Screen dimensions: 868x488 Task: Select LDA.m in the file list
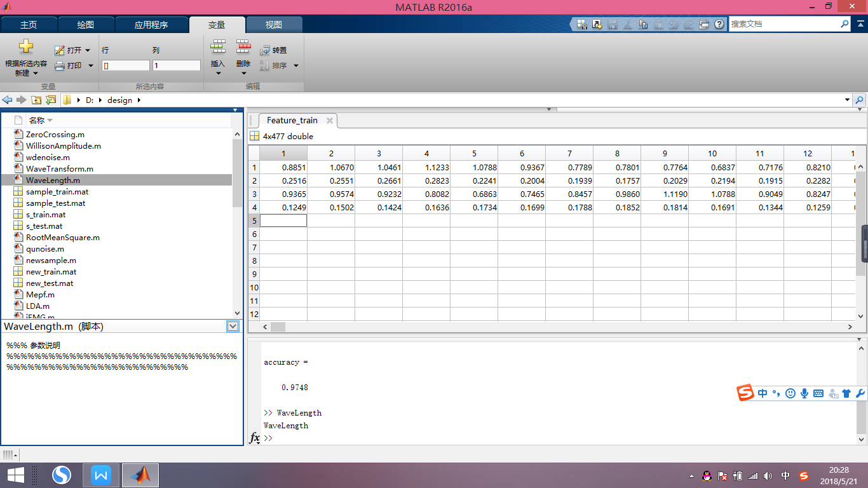coord(37,306)
